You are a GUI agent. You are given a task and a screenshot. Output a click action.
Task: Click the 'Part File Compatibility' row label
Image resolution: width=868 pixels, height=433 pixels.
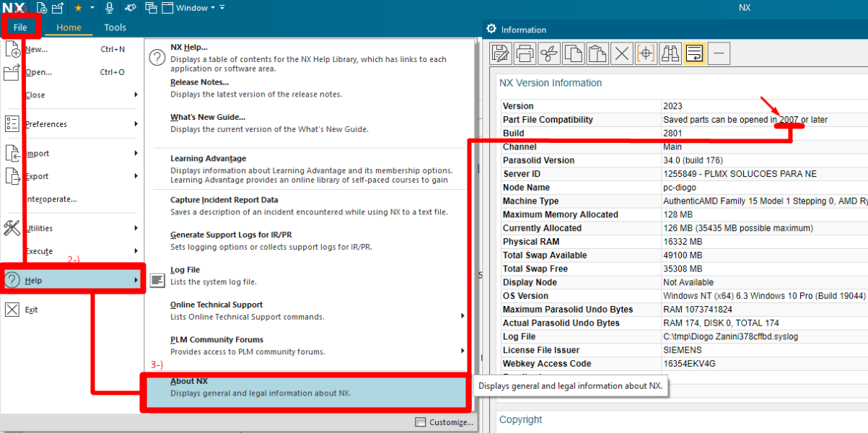tap(548, 120)
